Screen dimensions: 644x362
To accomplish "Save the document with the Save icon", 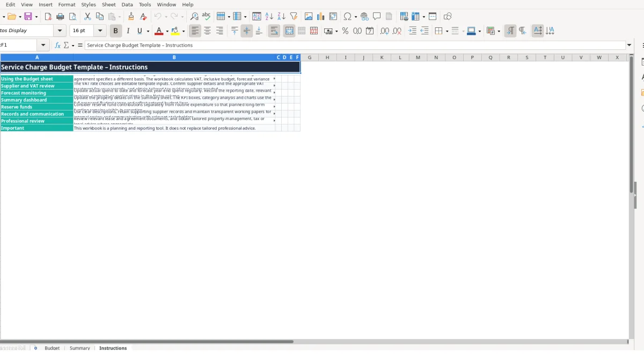I will [x=28, y=17].
